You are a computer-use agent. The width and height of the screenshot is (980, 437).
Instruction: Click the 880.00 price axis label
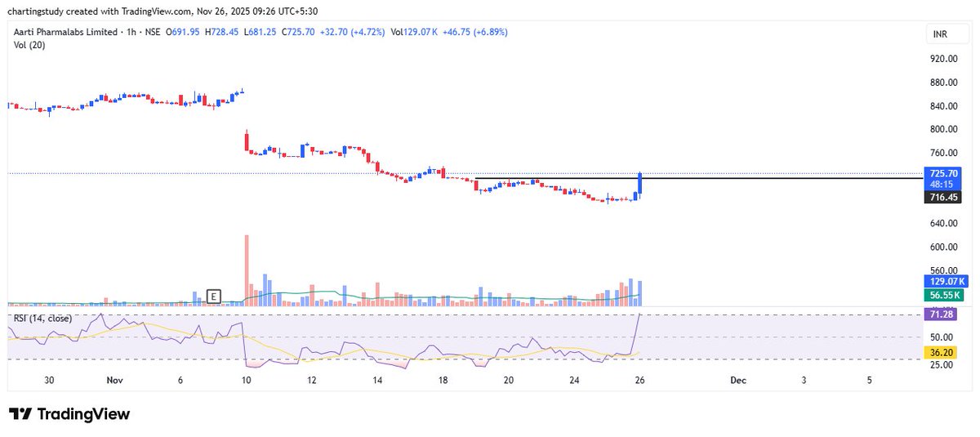(943, 82)
